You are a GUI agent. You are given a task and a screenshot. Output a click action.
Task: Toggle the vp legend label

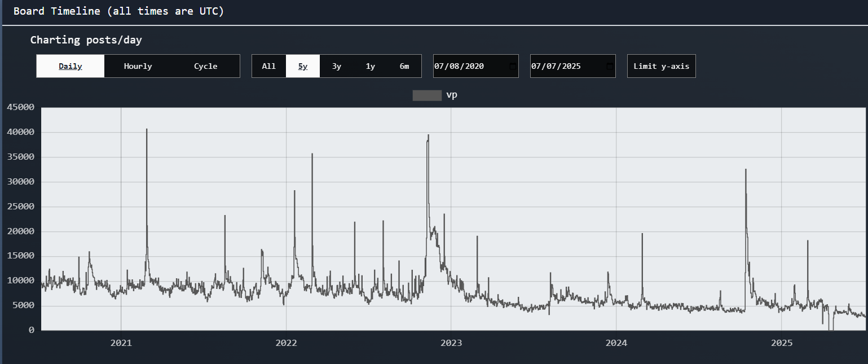click(452, 95)
